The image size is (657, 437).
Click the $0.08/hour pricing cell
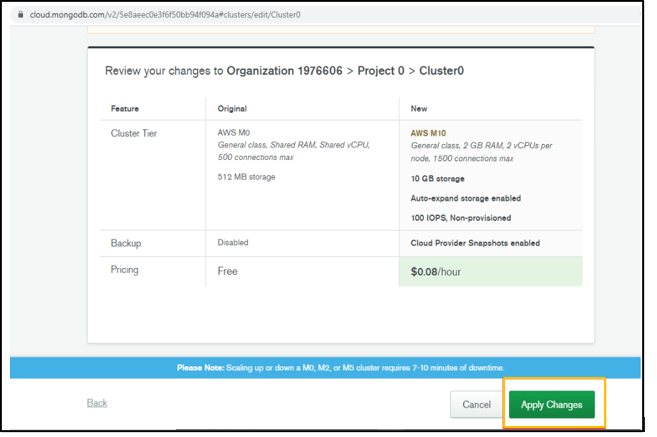tap(490, 272)
